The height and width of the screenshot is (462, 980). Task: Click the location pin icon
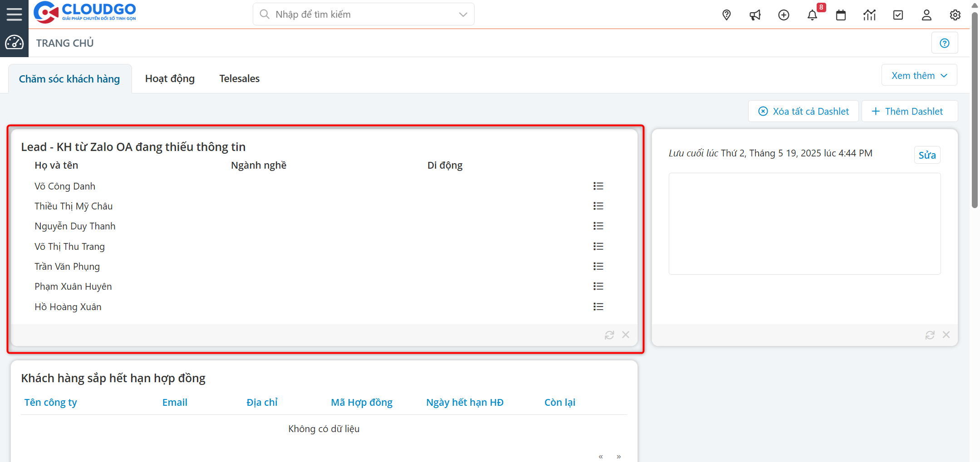pyautogui.click(x=726, y=15)
